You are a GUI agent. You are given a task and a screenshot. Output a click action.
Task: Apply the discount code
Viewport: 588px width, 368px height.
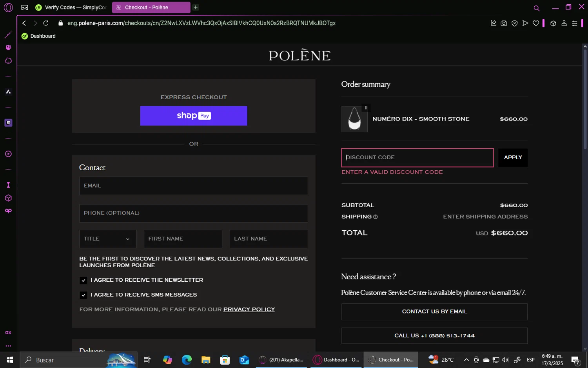click(513, 157)
